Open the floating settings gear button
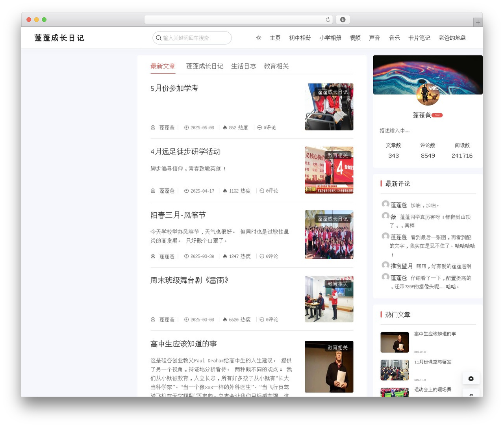Image resolution: width=504 pixels, height=427 pixels. (471, 379)
